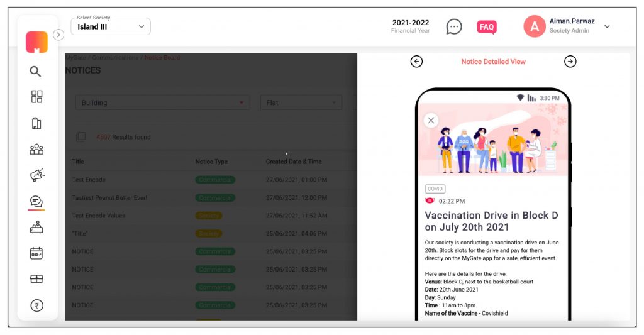The image size is (644, 335).
Task: Click Commercial tag on Test Encode row
Action: click(x=215, y=180)
